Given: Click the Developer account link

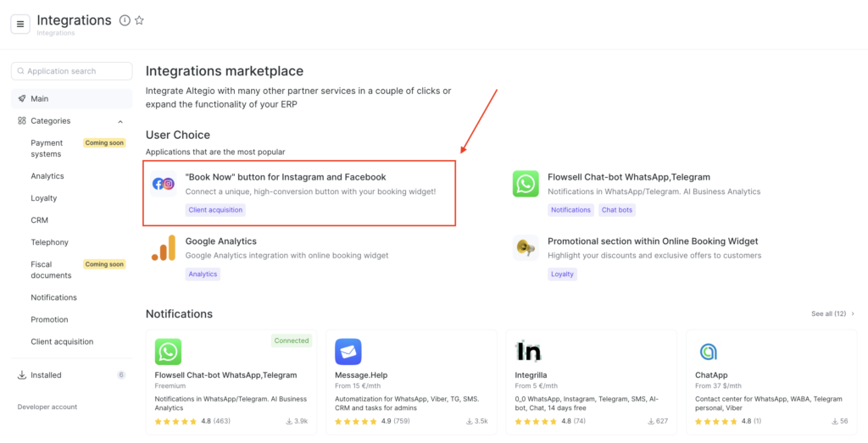Looking at the screenshot, I should tap(47, 407).
